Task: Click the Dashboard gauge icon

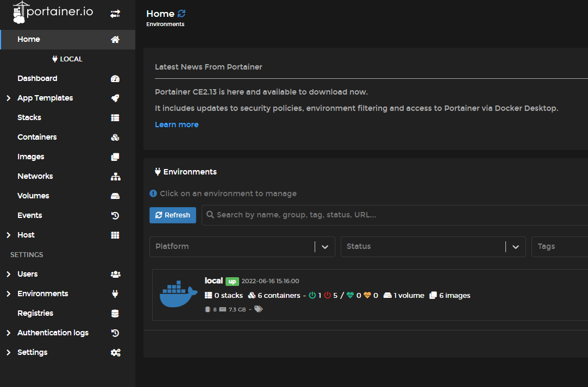Action: tap(115, 79)
